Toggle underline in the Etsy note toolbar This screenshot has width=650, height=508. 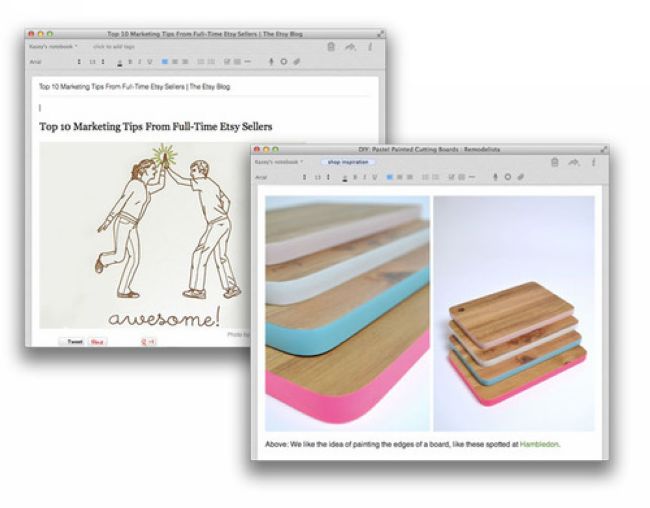(149, 62)
